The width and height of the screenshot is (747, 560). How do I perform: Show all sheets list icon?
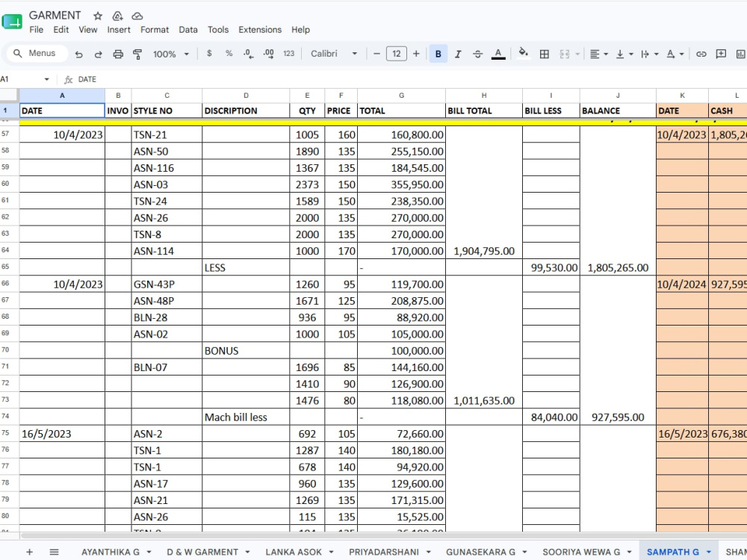[x=55, y=552]
